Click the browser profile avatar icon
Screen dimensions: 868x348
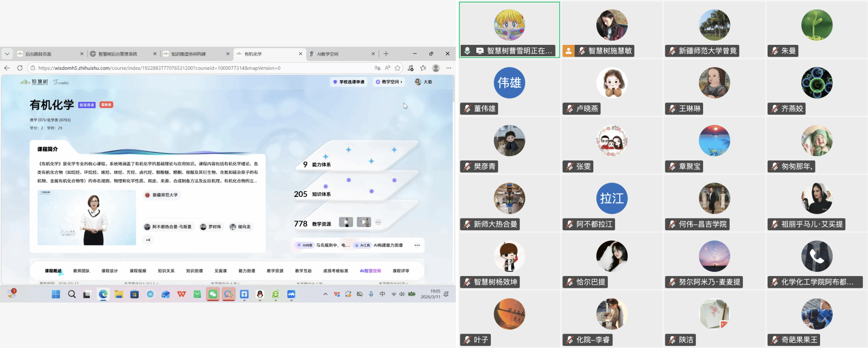click(436, 68)
